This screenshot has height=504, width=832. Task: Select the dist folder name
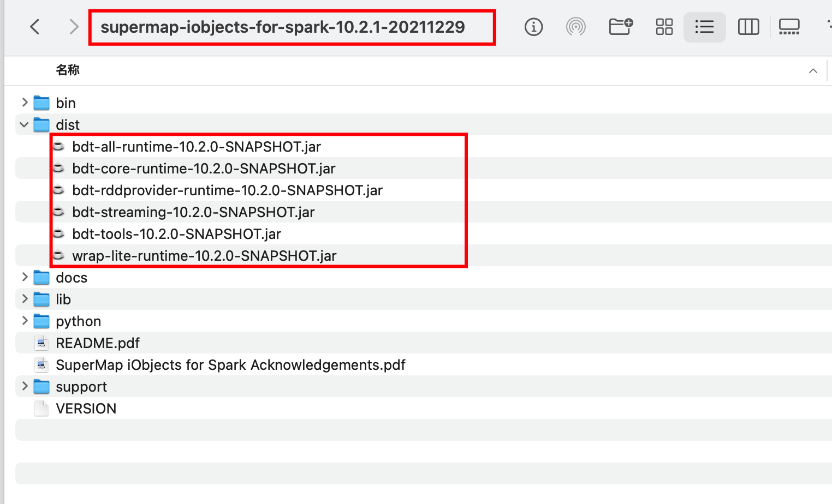click(68, 124)
